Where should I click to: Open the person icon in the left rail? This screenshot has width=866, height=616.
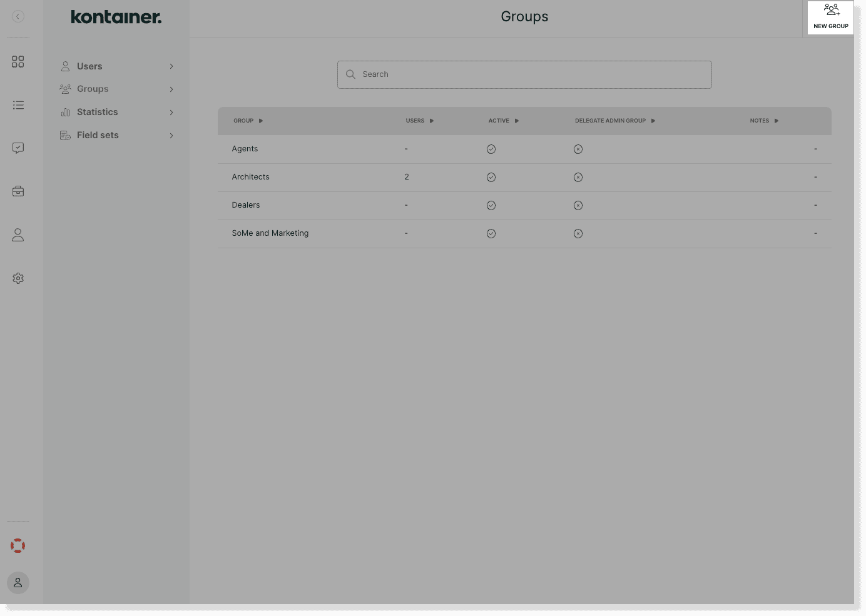(18, 235)
